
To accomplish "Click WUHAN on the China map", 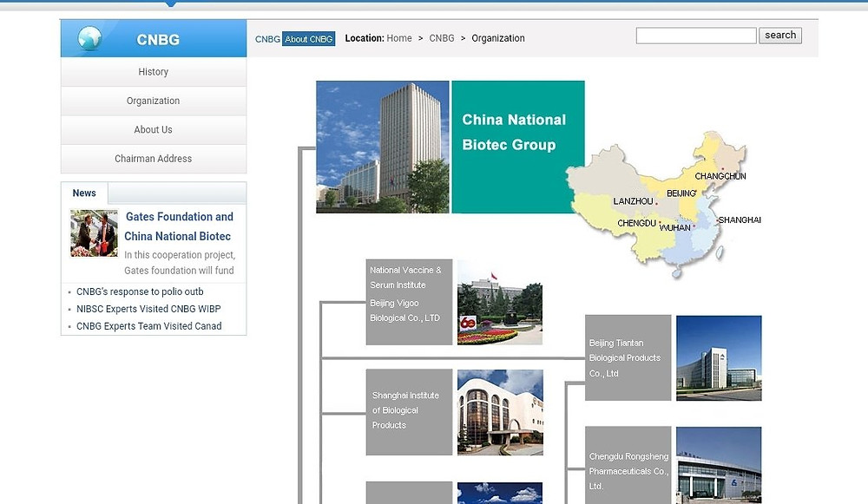I will point(674,228).
